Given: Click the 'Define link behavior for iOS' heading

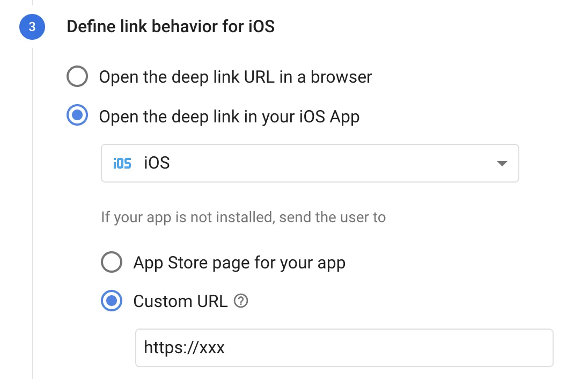Looking at the screenshot, I should click(171, 26).
